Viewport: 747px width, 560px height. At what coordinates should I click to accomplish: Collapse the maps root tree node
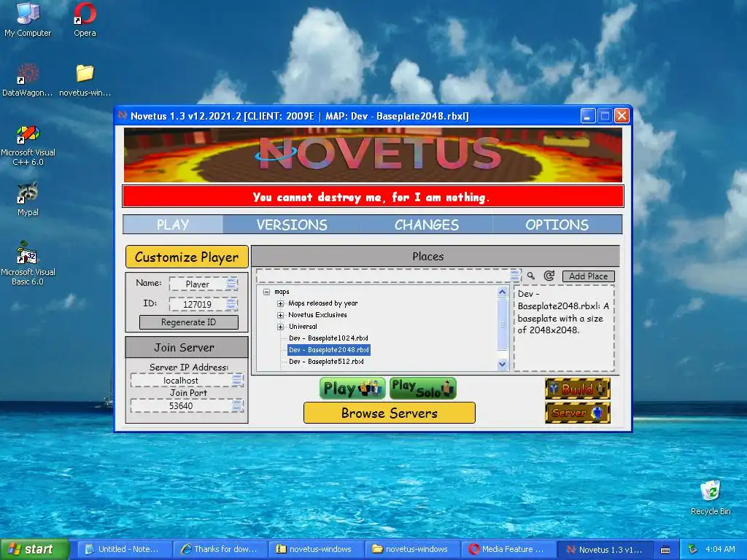pos(267,292)
